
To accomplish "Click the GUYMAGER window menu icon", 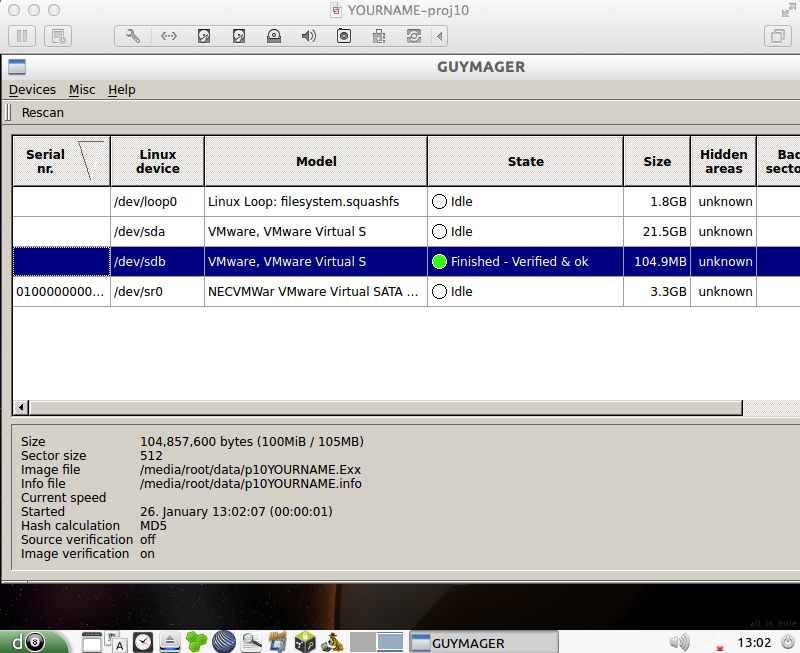I will point(17,67).
